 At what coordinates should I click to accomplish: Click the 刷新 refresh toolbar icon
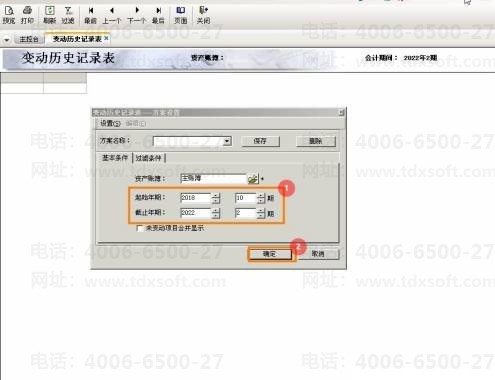click(x=49, y=15)
